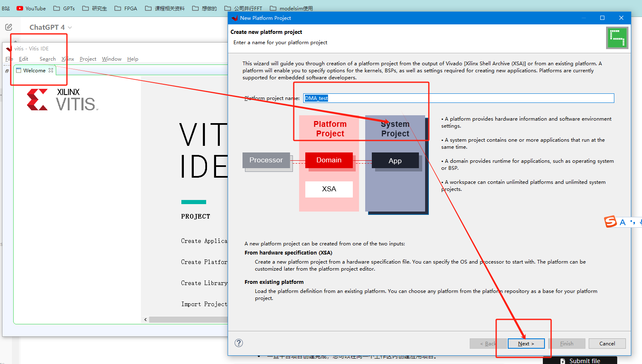This screenshot has height=364, width=642.
Task: Click the Cancel button in wizard
Action: [x=607, y=343]
